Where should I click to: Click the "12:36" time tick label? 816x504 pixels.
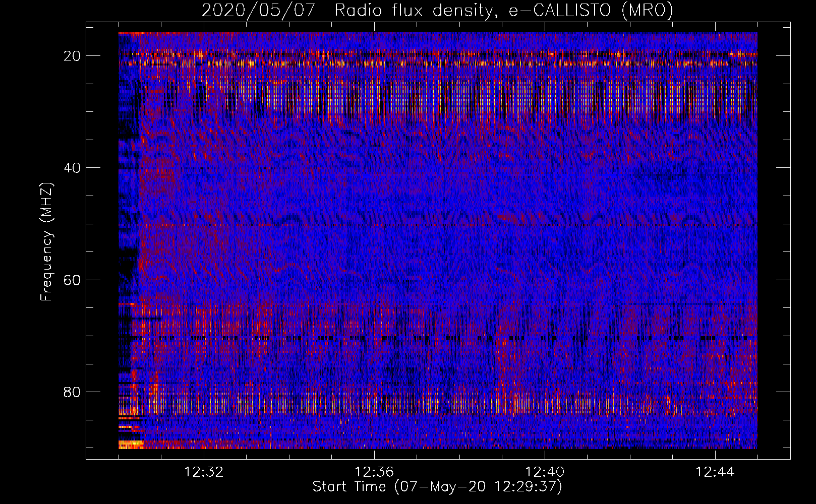coord(374,472)
